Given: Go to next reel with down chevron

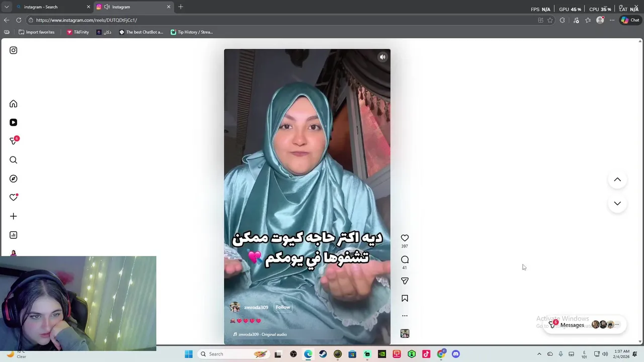Looking at the screenshot, I should pyautogui.click(x=617, y=203).
